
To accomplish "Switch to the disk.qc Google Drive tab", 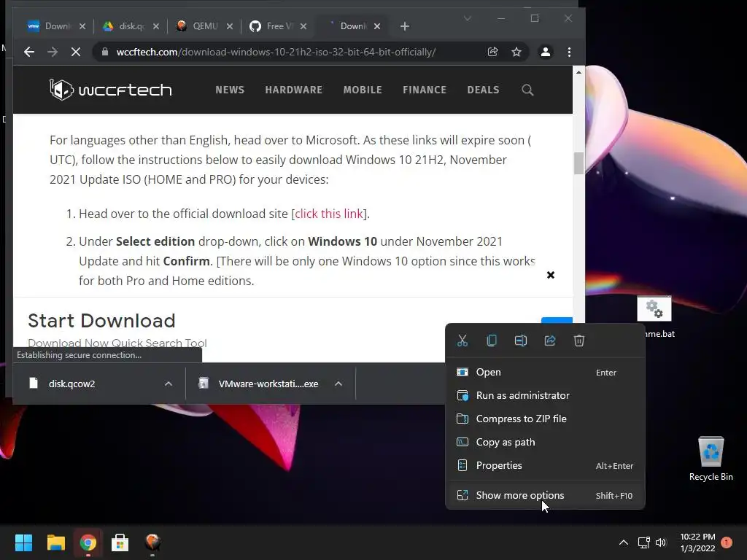I will pos(131,26).
